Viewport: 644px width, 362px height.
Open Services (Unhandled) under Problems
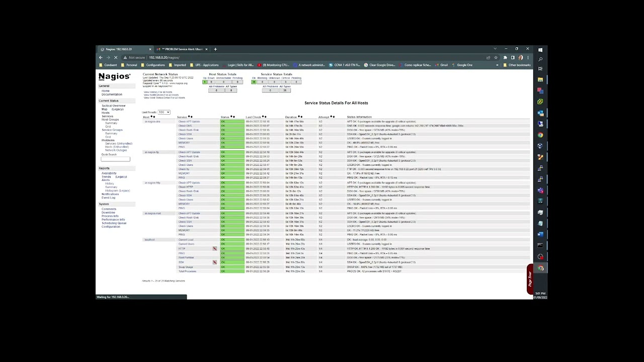[x=119, y=143]
